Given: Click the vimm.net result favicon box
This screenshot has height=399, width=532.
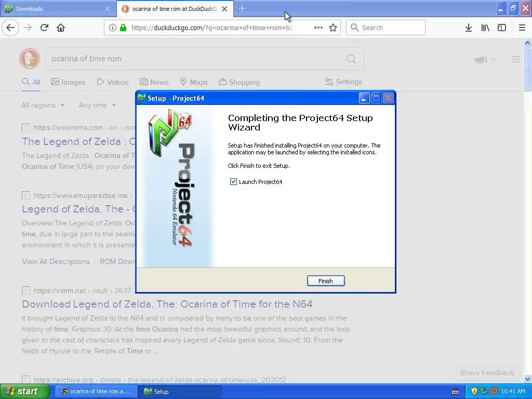Looking at the screenshot, I should pos(26,290).
